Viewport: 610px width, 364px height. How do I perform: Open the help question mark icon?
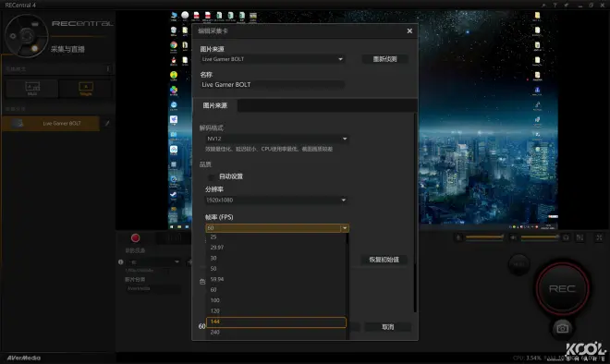(x=555, y=5)
